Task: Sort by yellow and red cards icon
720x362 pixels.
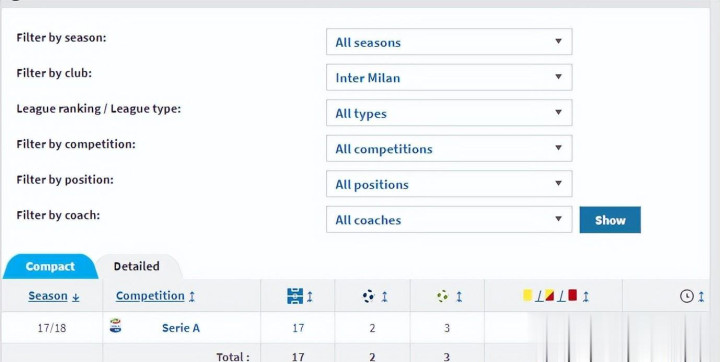Action: click(x=550, y=295)
